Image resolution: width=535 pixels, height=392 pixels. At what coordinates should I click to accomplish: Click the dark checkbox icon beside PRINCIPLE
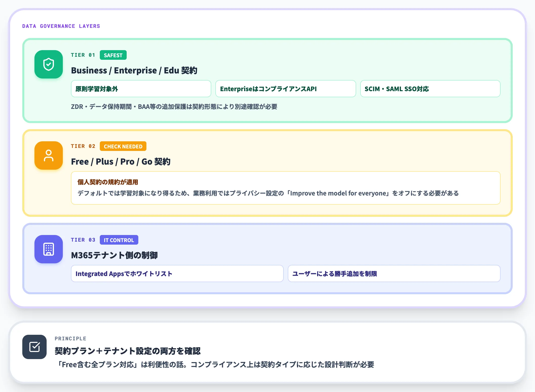pos(34,347)
